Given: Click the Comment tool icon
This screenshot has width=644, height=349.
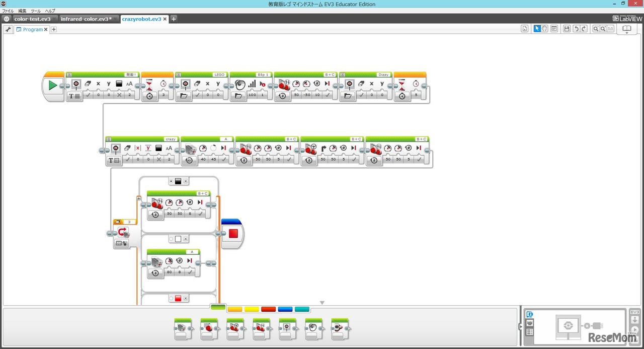Looking at the screenshot, I should [x=554, y=29].
